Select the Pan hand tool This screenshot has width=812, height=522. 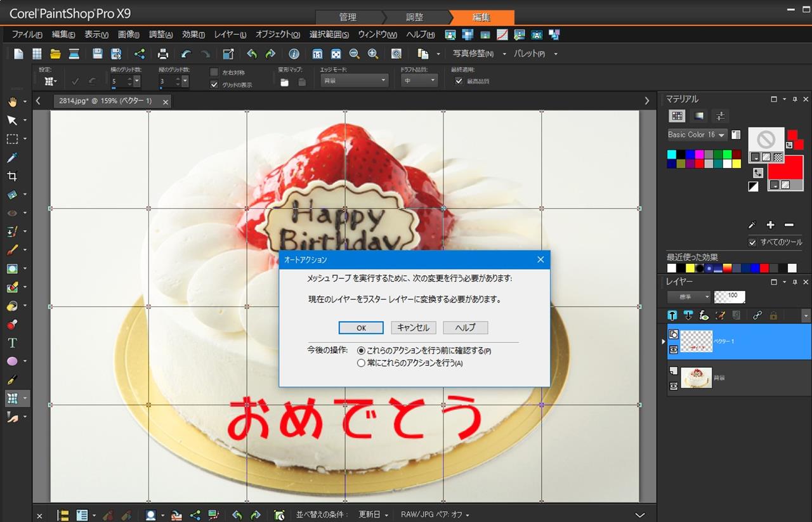[x=12, y=101]
